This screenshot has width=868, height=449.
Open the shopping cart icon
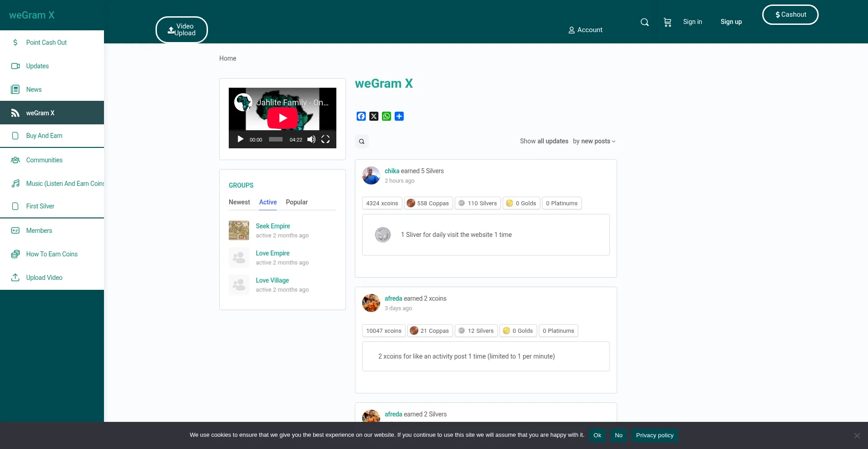(x=667, y=22)
